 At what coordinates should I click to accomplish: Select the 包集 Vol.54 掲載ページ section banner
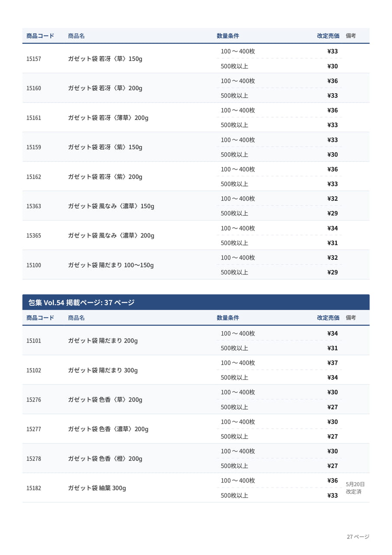[x=196, y=302]
